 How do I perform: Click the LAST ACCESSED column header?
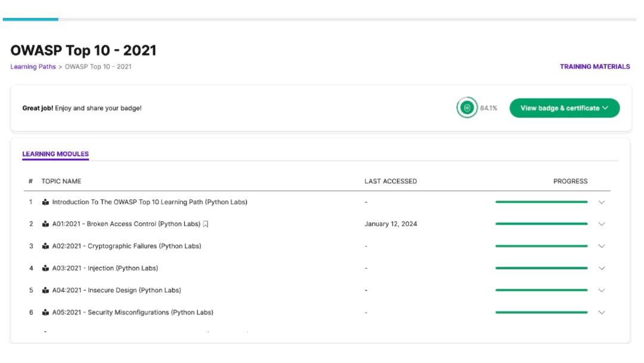(391, 181)
